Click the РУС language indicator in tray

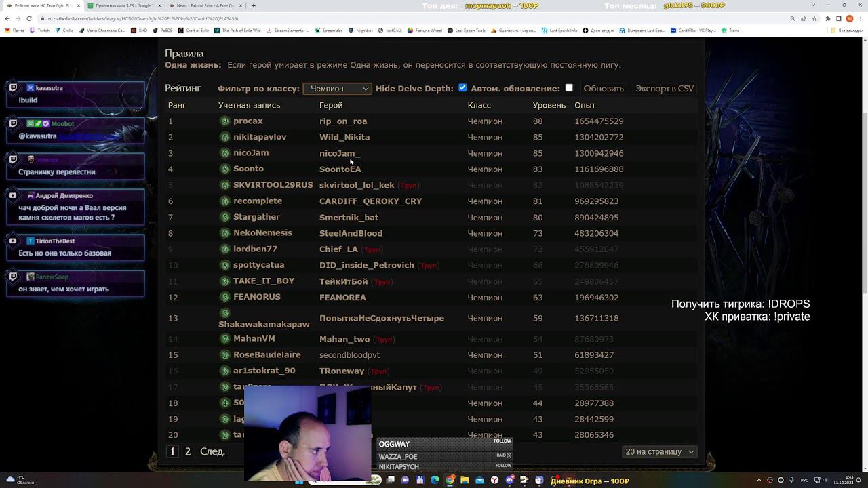pyautogui.click(x=804, y=480)
